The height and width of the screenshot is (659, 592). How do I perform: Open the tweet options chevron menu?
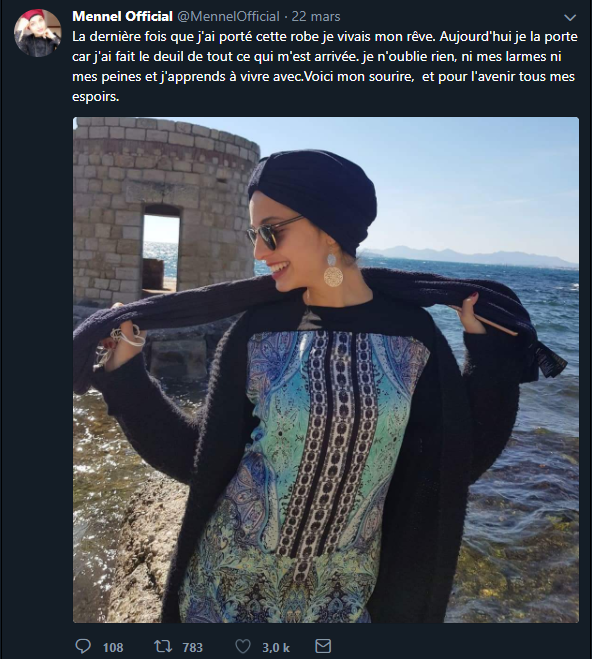click(x=570, y=18)
